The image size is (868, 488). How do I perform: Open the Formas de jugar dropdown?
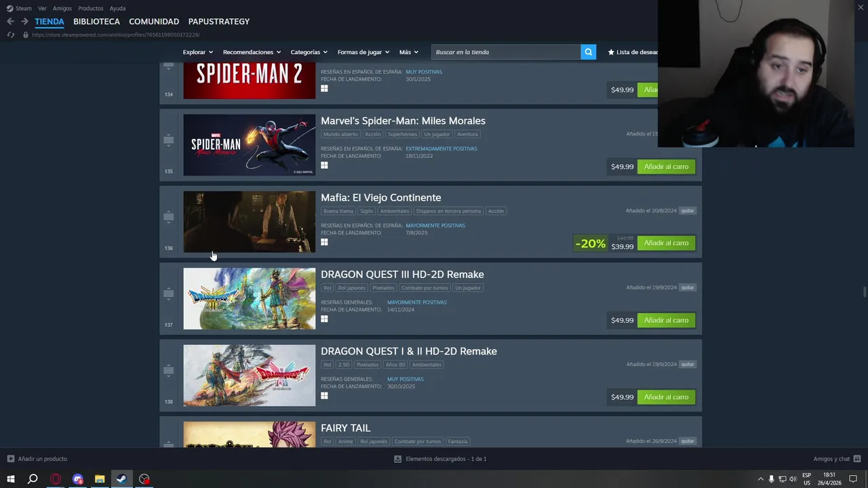363,52
